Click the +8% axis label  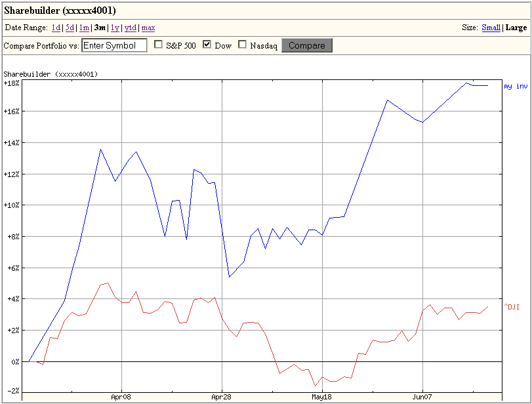coord(13,236)
